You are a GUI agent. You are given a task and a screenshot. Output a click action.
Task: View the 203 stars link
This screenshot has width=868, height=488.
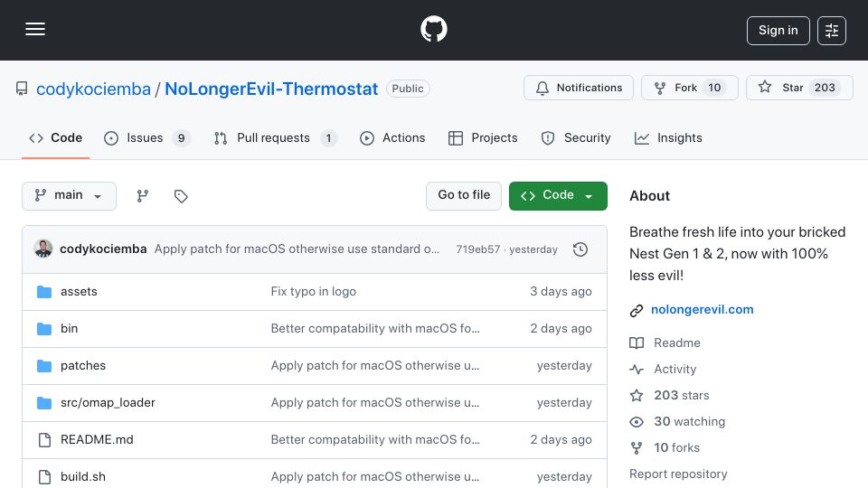click(682, 396)
